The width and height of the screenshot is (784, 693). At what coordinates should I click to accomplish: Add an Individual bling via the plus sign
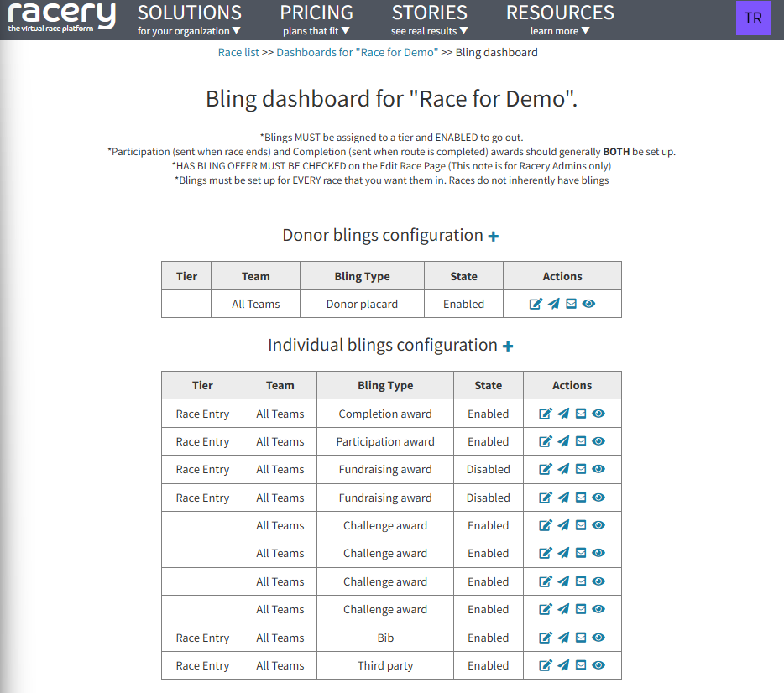click(508, 345)
